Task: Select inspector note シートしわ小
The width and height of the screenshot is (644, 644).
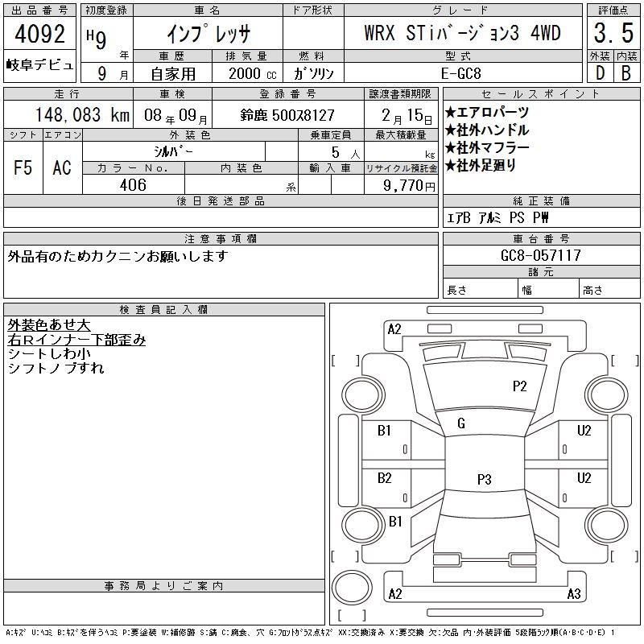Action: tap(49, 353)
